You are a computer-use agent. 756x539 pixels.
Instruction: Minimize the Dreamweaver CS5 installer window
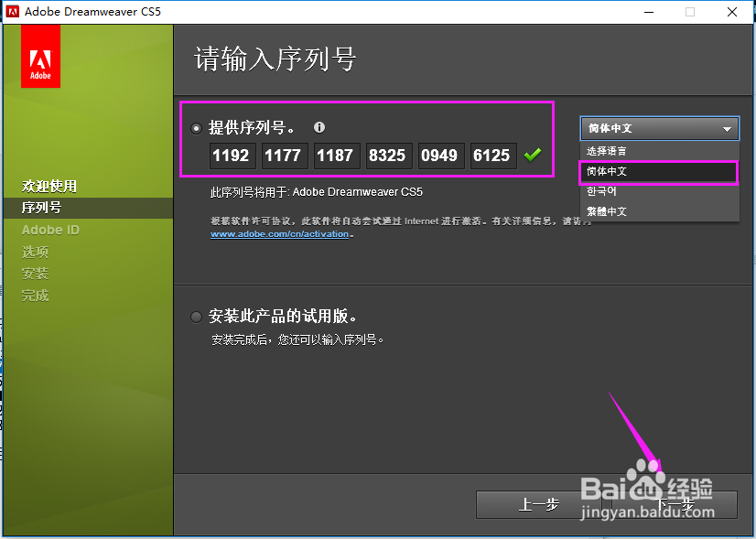(x=649, y=12)
